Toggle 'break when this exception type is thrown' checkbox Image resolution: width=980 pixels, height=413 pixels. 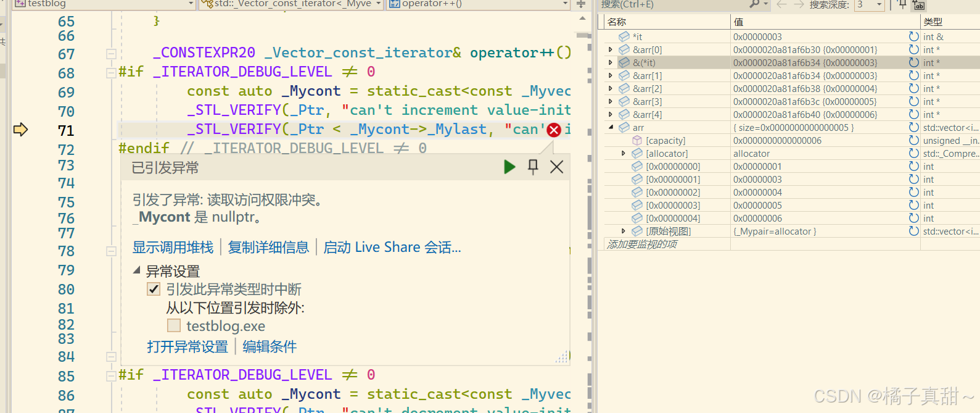154,289
